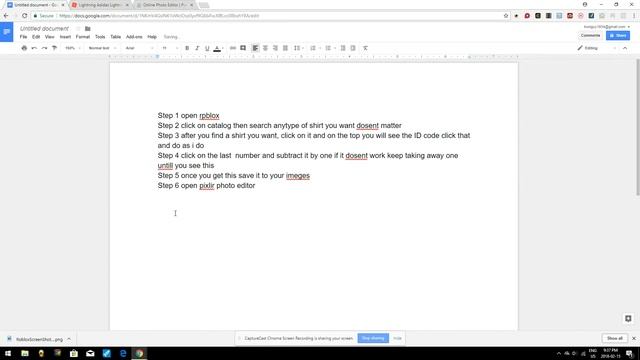Open the Arial font dropdown
Screen dimensions: 640x360
pos(139,48)
